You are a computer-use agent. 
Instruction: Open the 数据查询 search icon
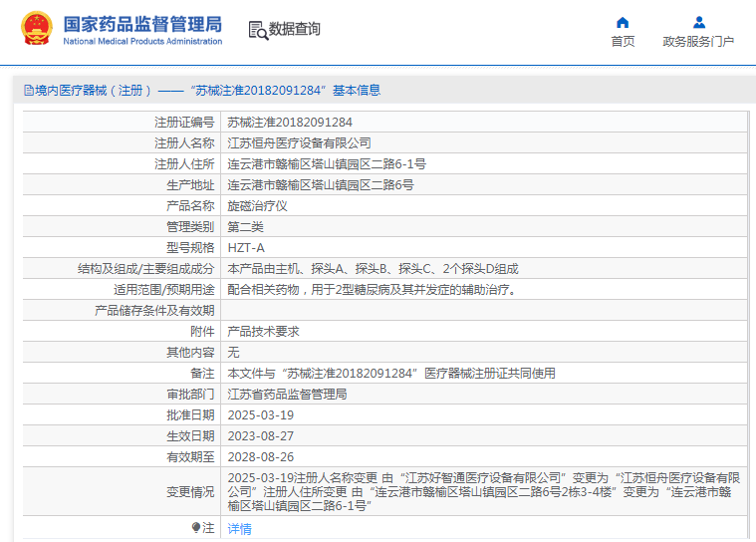coord(258,30)
